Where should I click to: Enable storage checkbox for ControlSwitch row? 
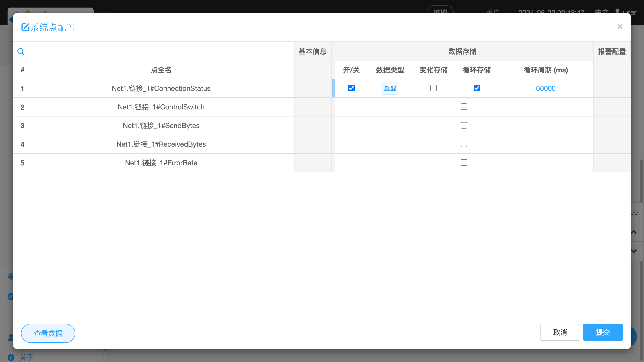[x=464, y=107]
